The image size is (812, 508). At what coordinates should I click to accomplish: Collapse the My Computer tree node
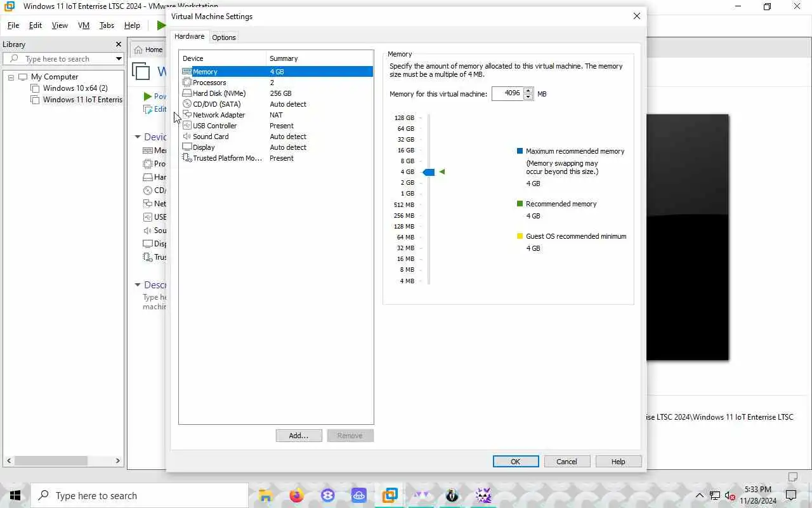point(11,77)
